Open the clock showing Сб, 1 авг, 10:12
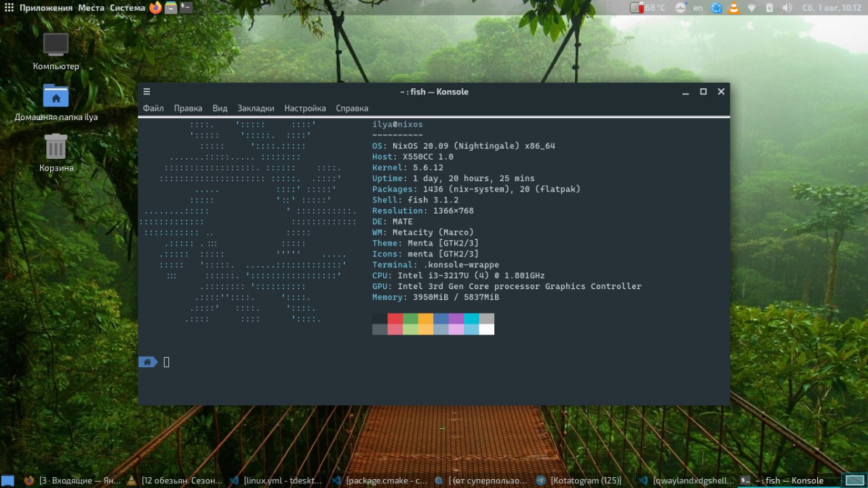 click(831, 7)
